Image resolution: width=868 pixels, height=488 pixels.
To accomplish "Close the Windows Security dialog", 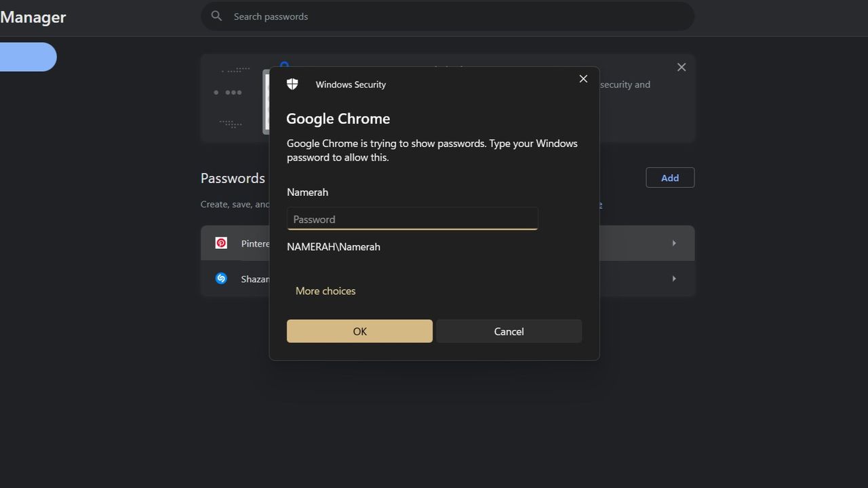I will tap(583, 79).
